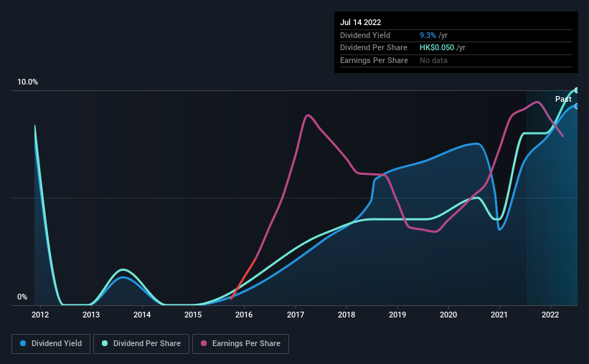The width and height of the screenshot is (589, 364).
Task: Toggle the Earnings Per Share legend button
Action: (240, 344)
